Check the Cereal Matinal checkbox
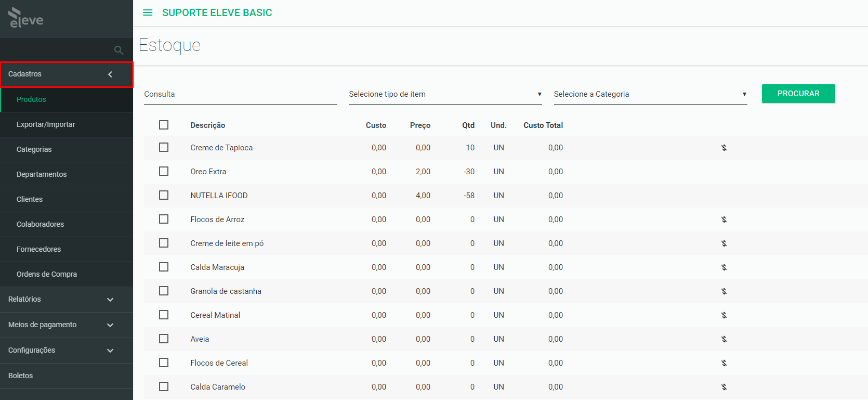The width and height of the screenshot is (868, 400). tap(164, 315)
